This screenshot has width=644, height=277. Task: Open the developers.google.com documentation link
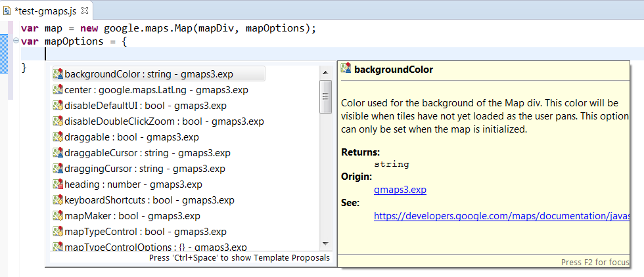(501, 216)
